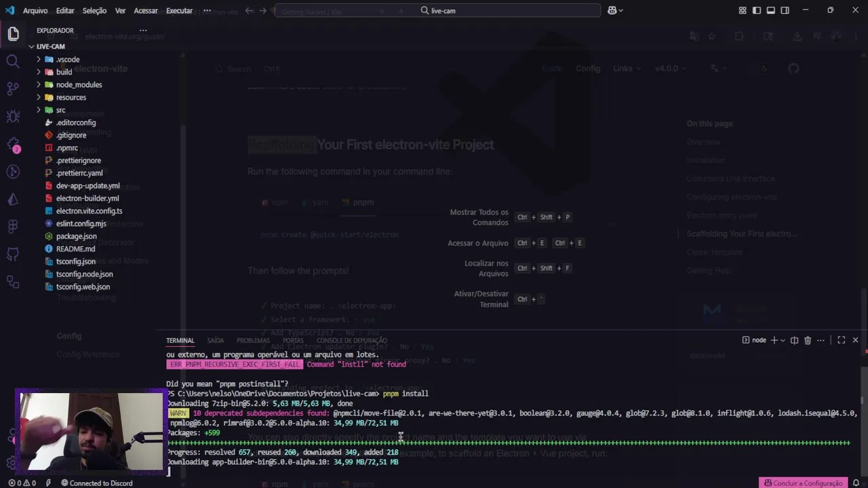The width and height of the screenshot is (868, 488).
Task: Open the Explorer view in activity bar
Action: point(13,34)
